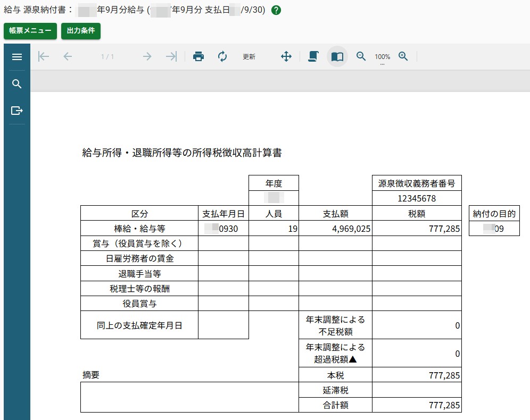Select the 支払額 value 4,969,025

[351, 229]
